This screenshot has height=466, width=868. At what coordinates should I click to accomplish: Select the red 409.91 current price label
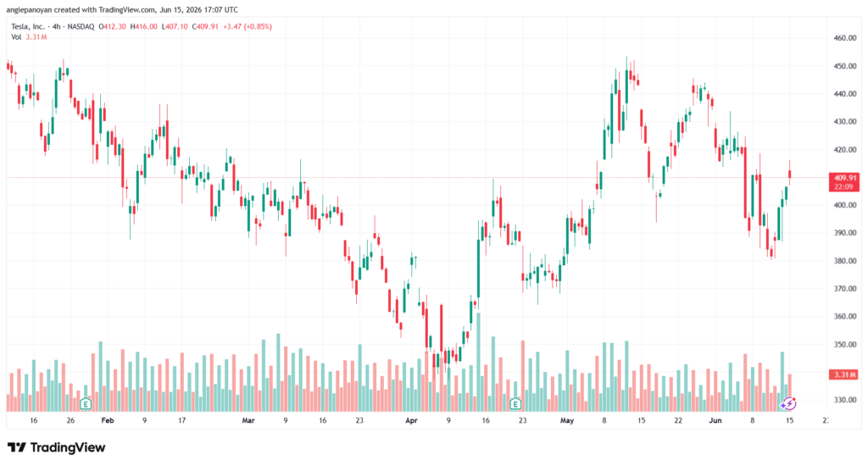coord(845,182)
